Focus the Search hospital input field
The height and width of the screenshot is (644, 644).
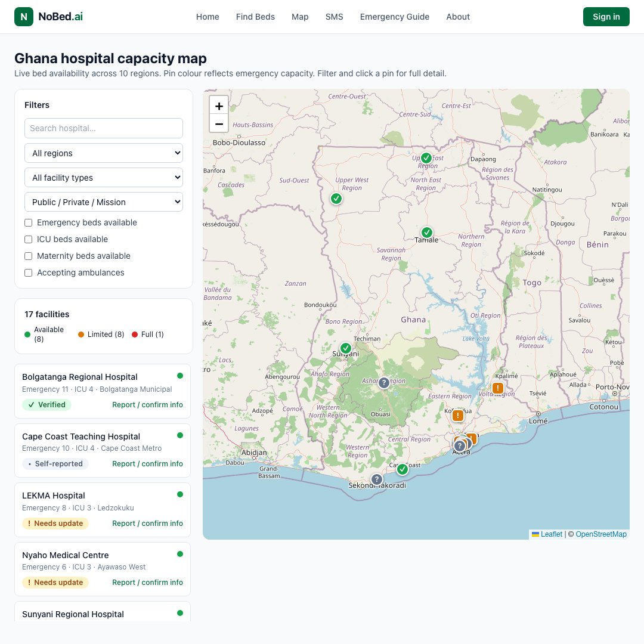(104, 128)
